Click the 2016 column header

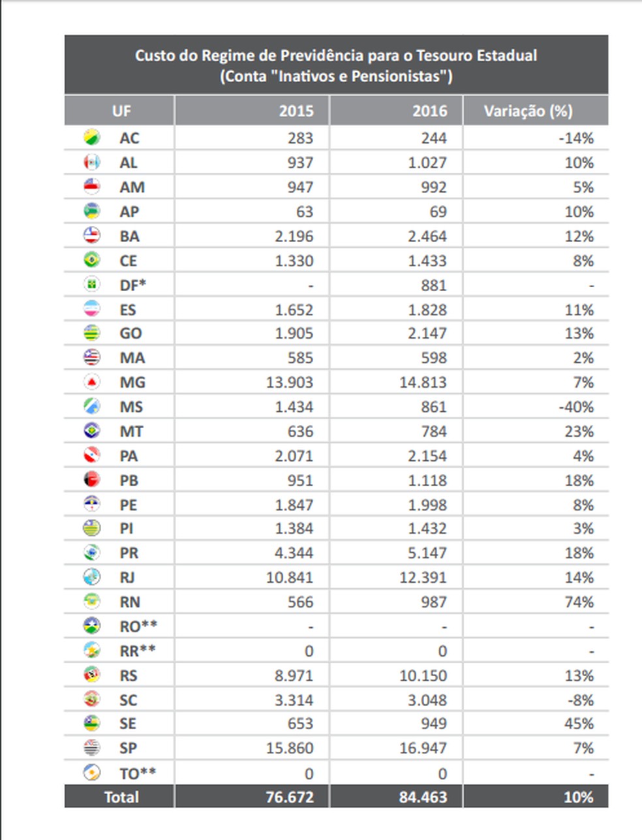click(430, 111)
